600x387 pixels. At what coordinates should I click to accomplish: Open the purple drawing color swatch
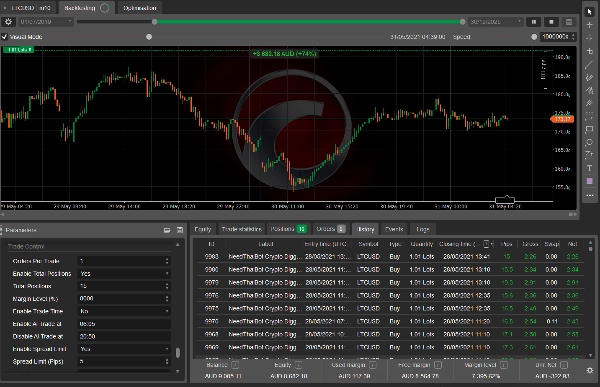pos(589,181)
